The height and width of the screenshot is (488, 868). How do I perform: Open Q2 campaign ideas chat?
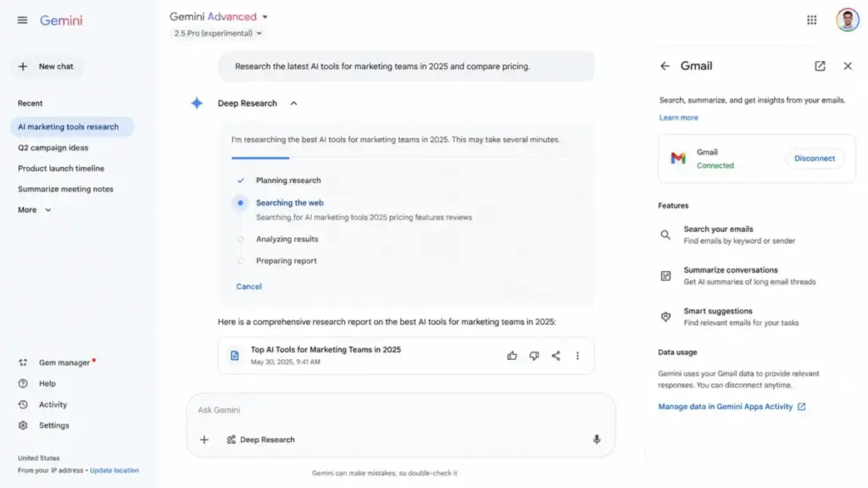pos(53,147)
